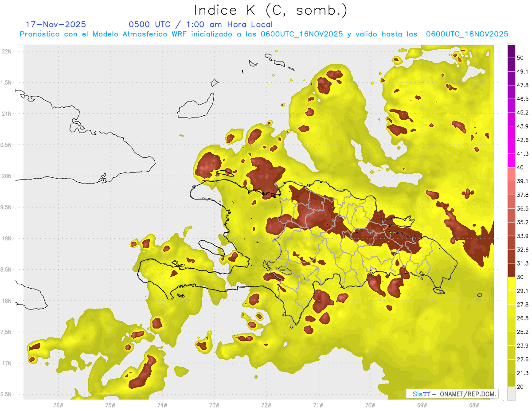532x411 pixels.
Task: Click the colorbar value '50'
Action: (520, 58)
